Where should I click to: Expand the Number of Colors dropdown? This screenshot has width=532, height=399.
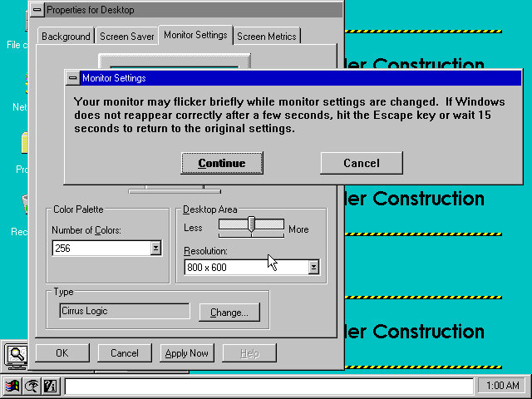click(155, 248)
